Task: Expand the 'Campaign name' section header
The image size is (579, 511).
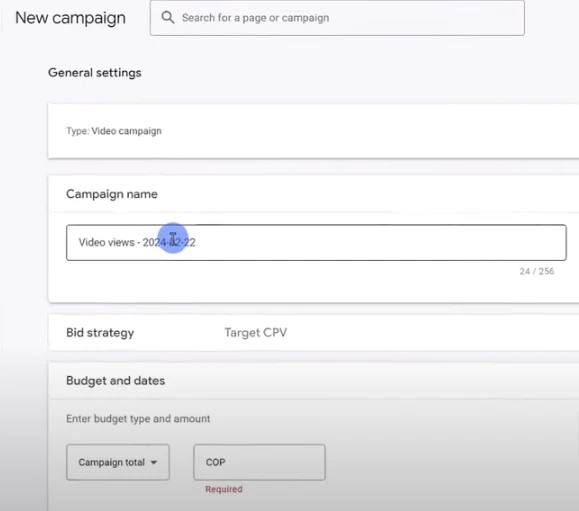Action: [313, 194]
